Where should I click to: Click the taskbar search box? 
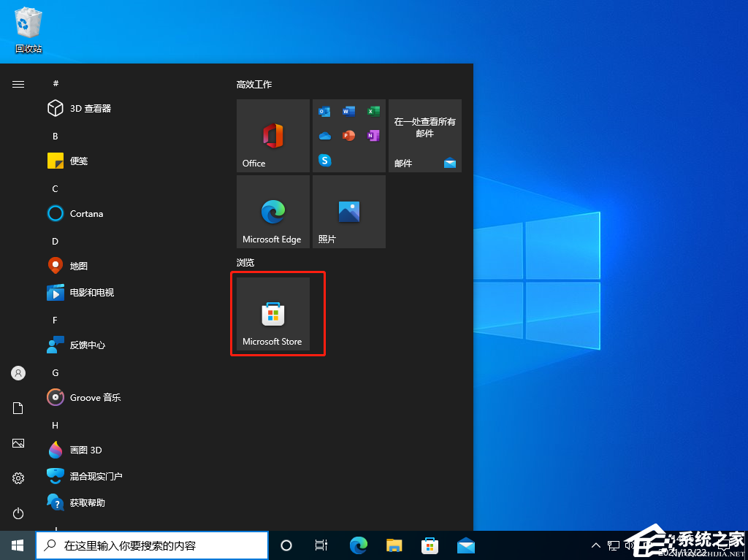click(x=152, y=545)
